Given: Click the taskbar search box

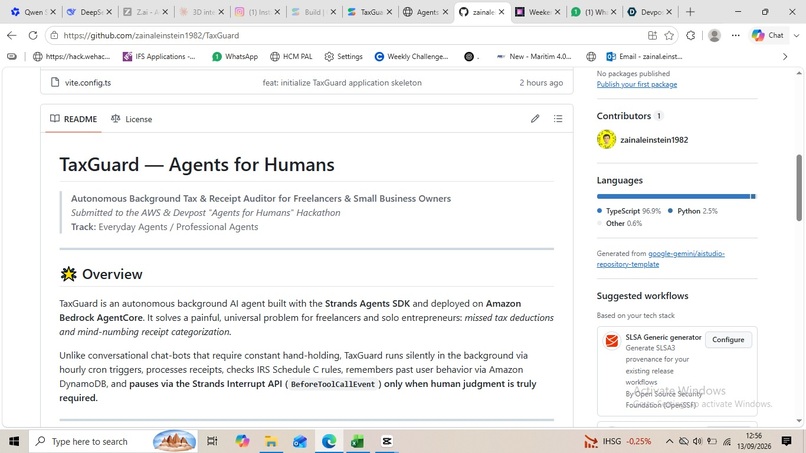Looking at the screenshot, I should pyautogui.click(x=114, y=441).
